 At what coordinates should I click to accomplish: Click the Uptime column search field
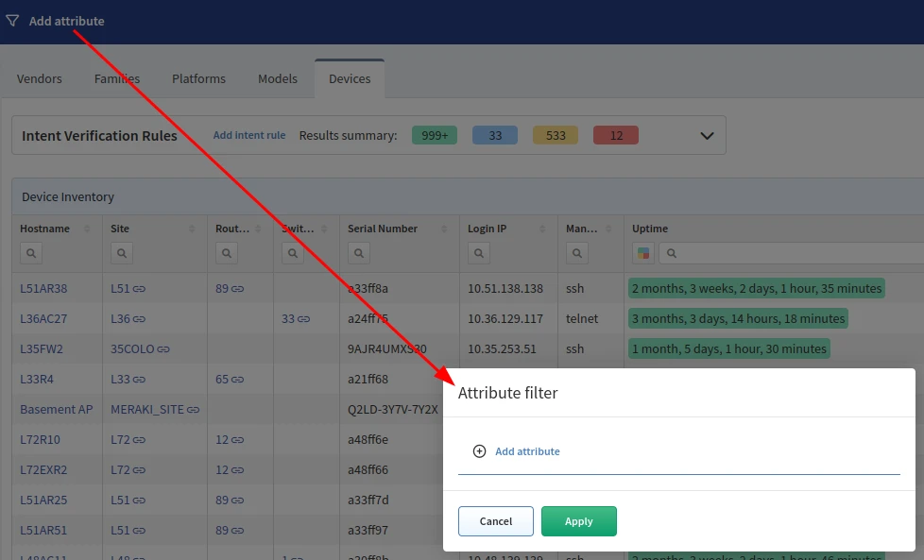tap(794, 253)
